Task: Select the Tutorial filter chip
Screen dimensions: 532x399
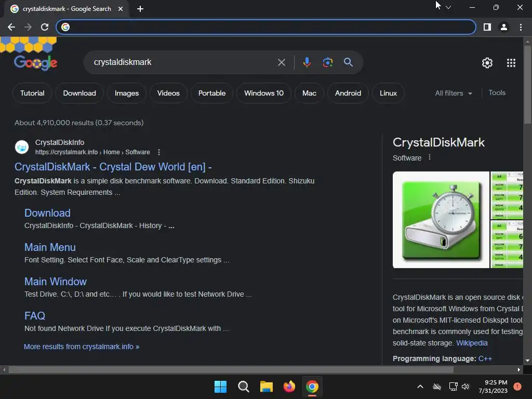Action: [32, 94]
